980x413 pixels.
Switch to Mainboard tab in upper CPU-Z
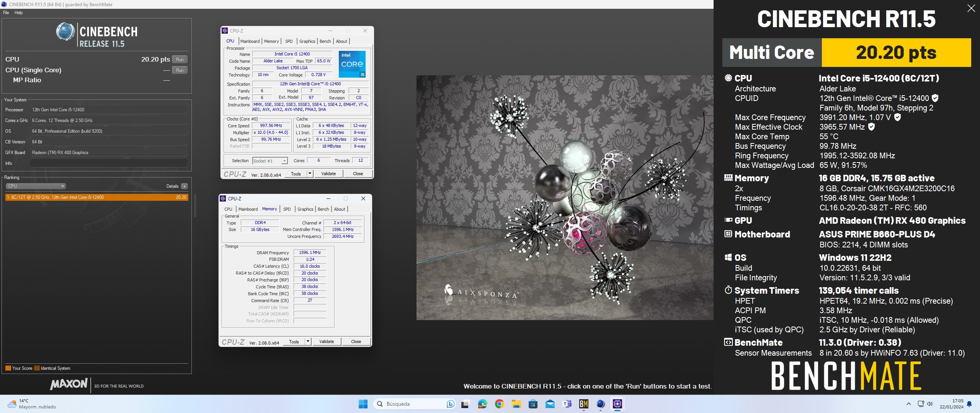click(250, 41)
